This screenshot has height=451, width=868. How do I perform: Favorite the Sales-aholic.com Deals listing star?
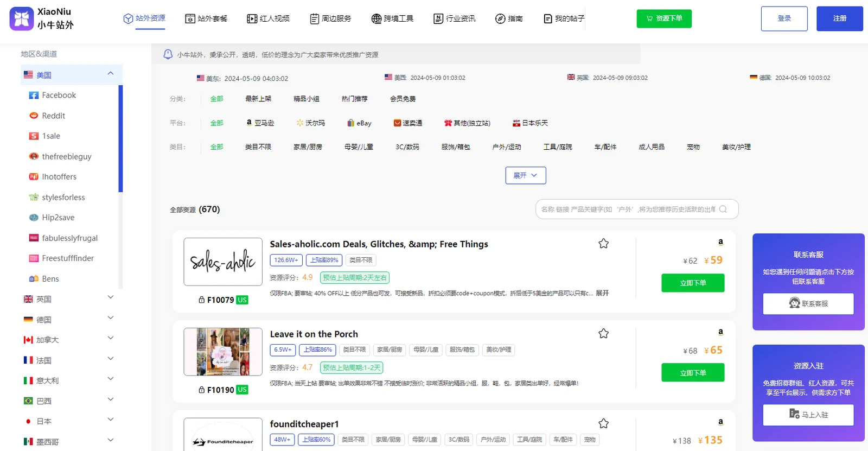click(603, 244)
